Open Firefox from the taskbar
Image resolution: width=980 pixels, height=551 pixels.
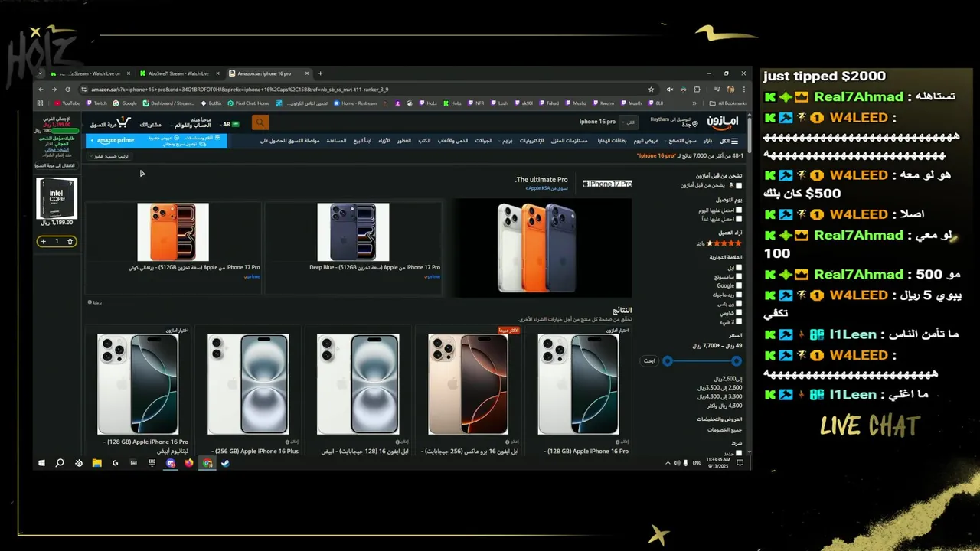click(x=189, y=463)
